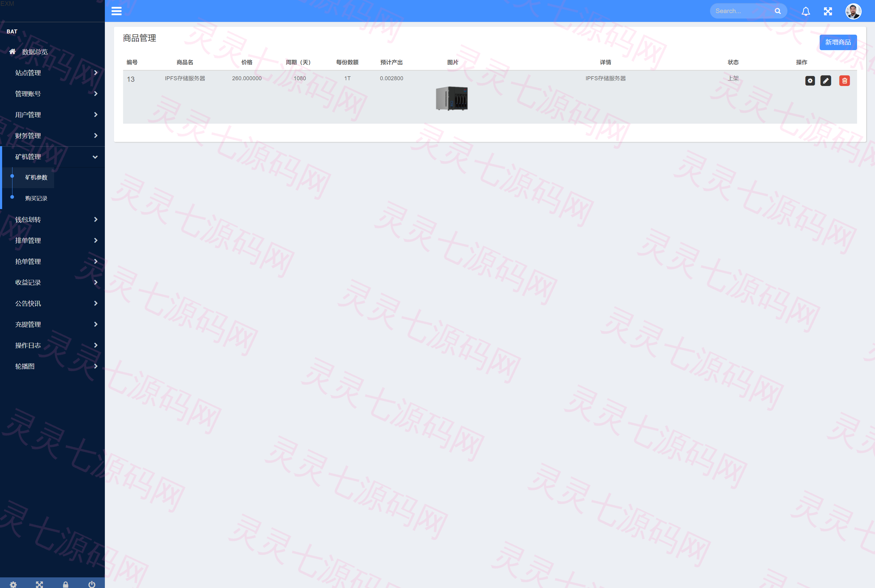Click the 新增商品 button

coord(838,42)
